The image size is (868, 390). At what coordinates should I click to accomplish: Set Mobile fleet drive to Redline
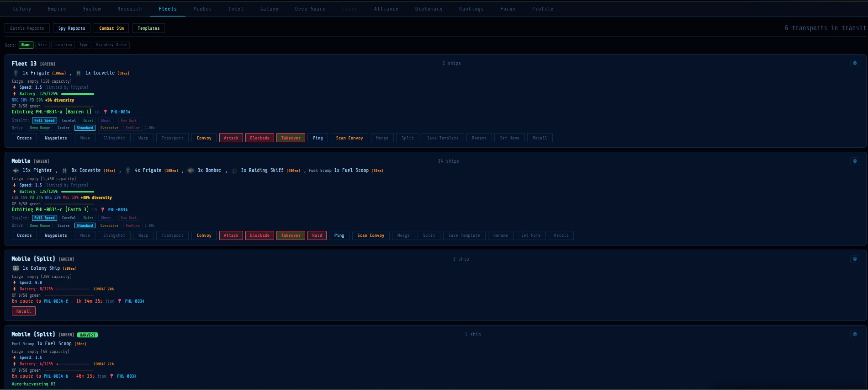(x=133, y=226)
